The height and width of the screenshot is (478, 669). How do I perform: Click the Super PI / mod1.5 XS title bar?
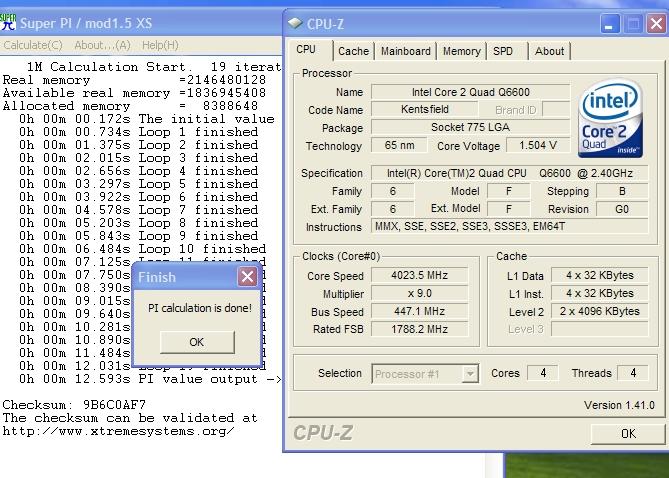coord(141,23)
